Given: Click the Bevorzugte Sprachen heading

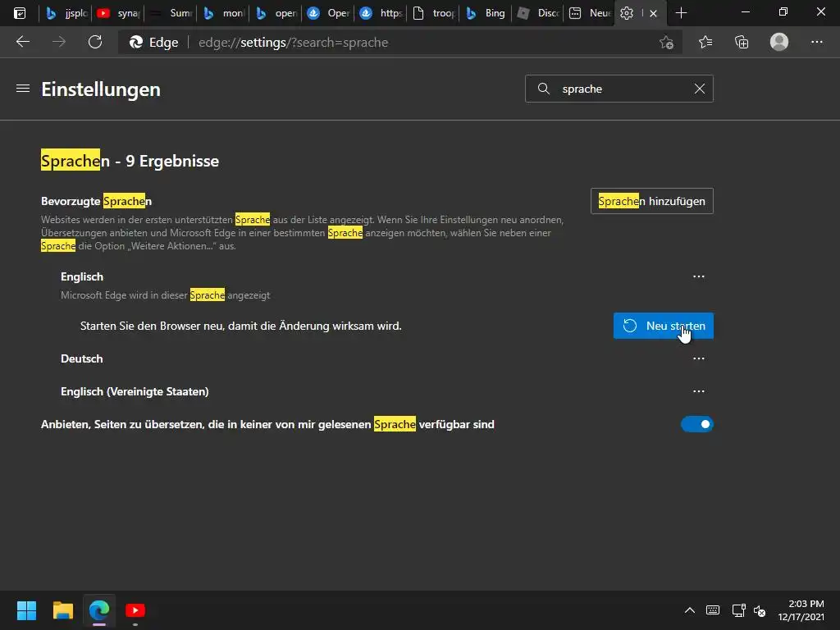Looking at the screenshot, I should (97, 202).
